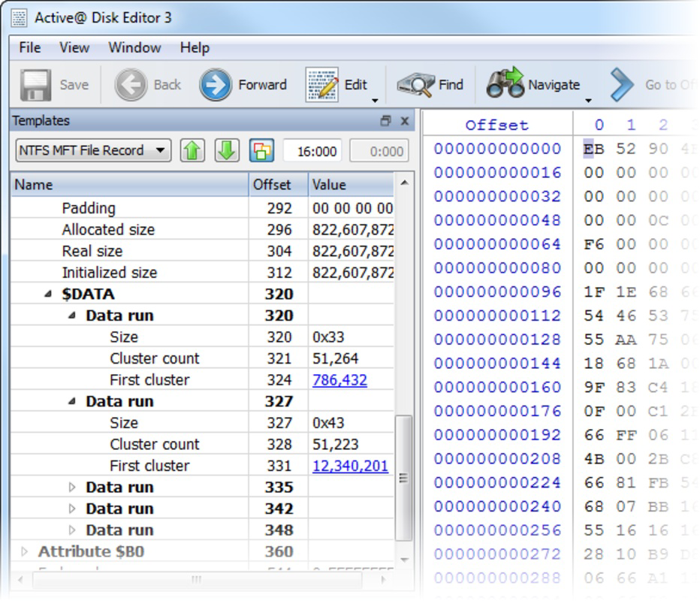Expand the Data run at offset 348

72,530
